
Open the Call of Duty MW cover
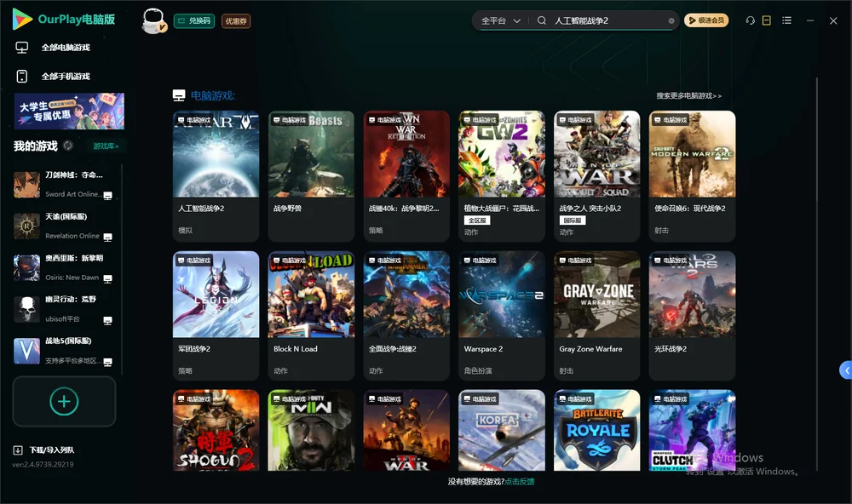click(x=311, y=430)
